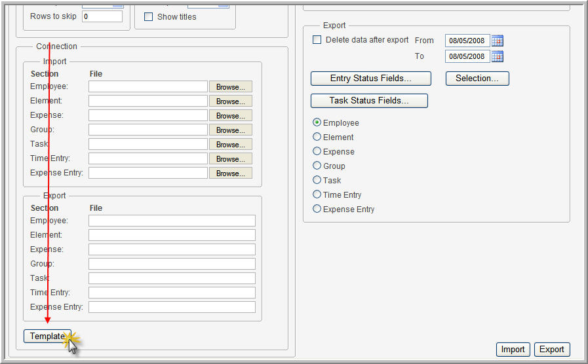This screenshot has height=364, width=588.
Task: Open the From date calendar picker
Action: (x=498, y=41)
